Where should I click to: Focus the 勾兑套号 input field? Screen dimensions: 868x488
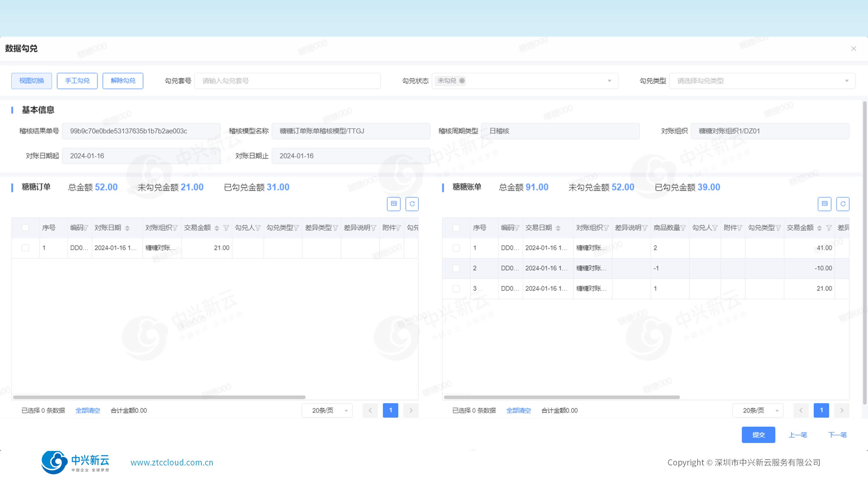click(287, 81)
